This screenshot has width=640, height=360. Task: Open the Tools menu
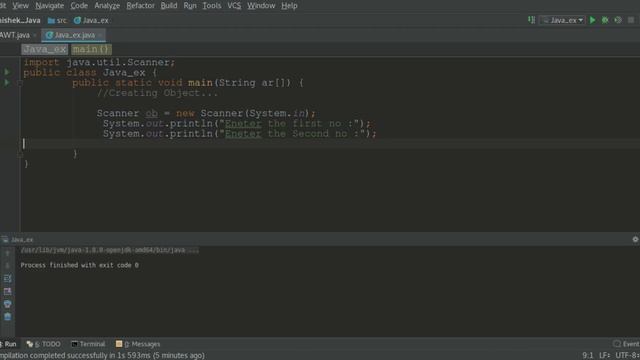[x=212, y=6]
